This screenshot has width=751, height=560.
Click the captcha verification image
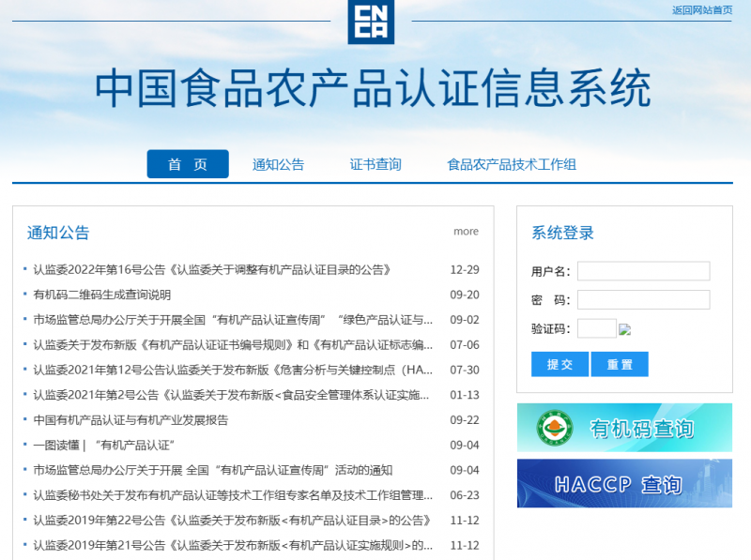tap(625, 329)
